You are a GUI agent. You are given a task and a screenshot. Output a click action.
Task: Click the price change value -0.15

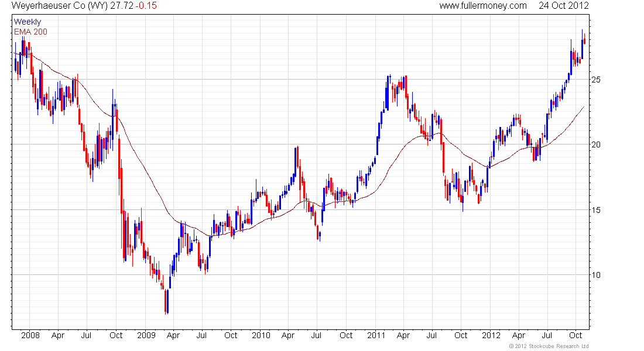[146, 6]
